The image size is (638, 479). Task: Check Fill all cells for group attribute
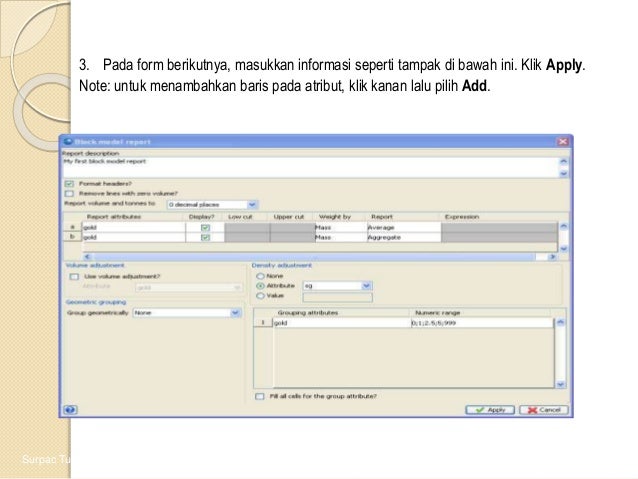coord(260,396)
